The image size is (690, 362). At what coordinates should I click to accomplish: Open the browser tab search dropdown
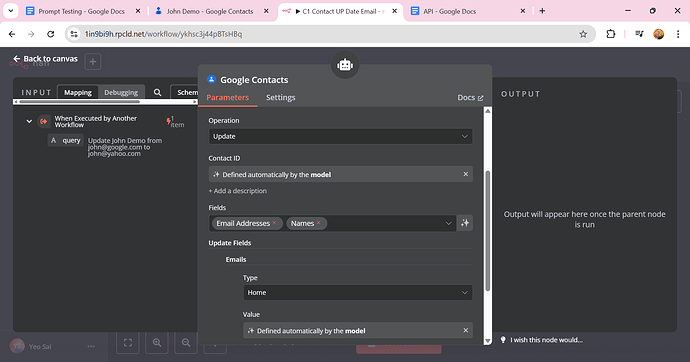click(11, 11)
